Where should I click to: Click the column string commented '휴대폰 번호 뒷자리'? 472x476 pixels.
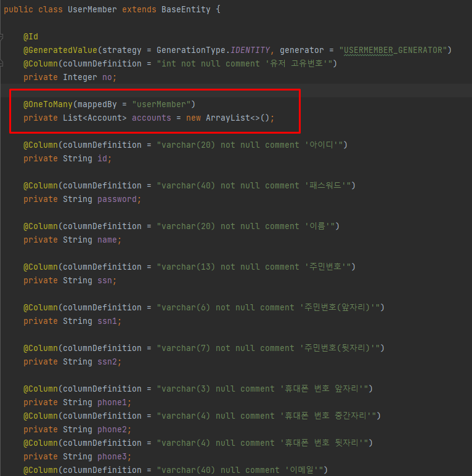pyautogui.click(x=262, y=443)
